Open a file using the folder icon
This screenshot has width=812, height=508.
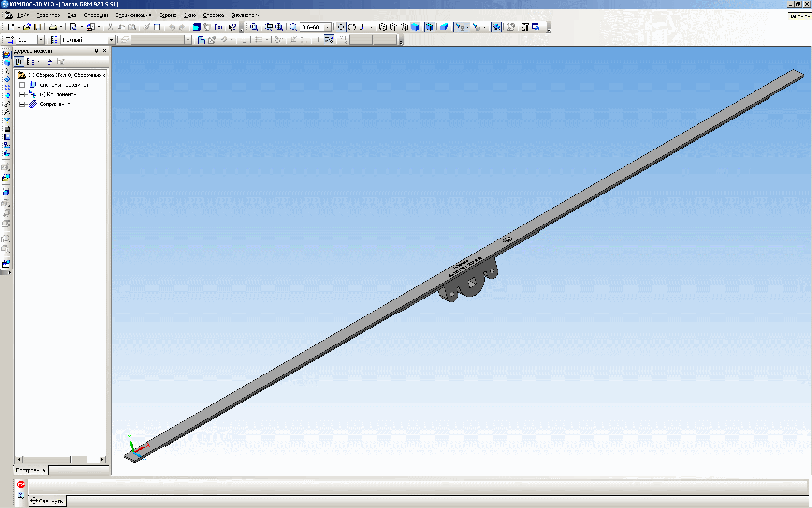27,27
